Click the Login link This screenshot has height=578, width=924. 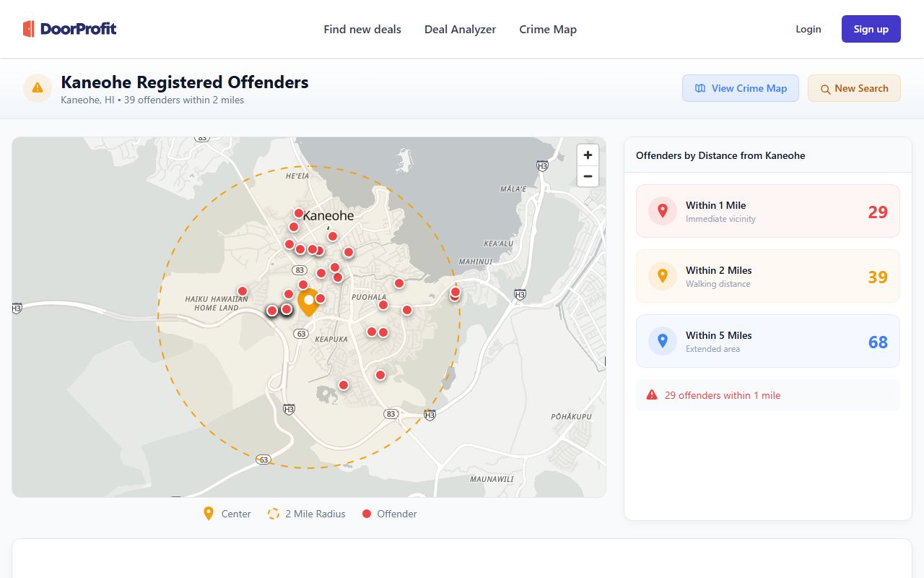point(808,29)
